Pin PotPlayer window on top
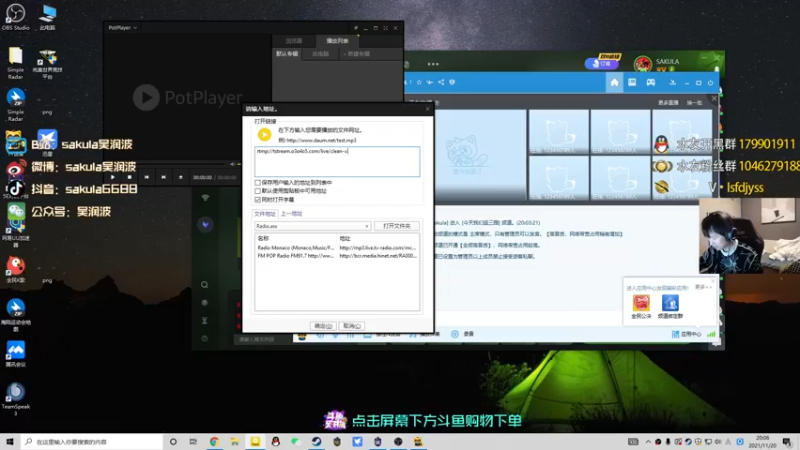The image size is (800, 450). (x=356, y=28)
